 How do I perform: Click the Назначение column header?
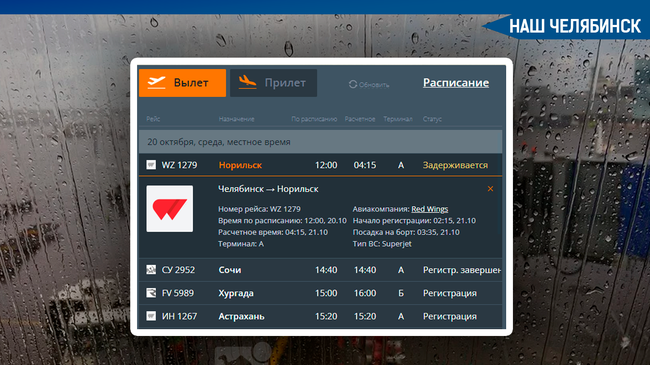[x=236, y=119]
